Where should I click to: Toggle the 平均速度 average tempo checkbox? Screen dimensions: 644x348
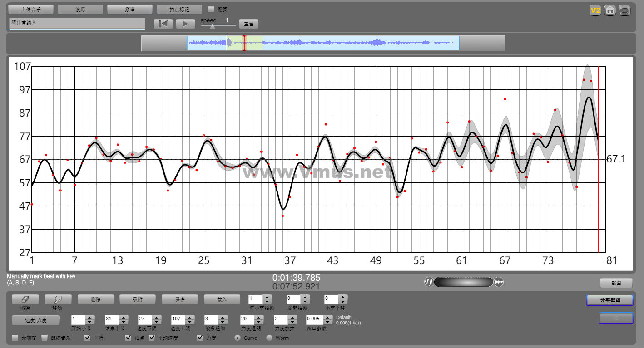(x=152, y=338)
